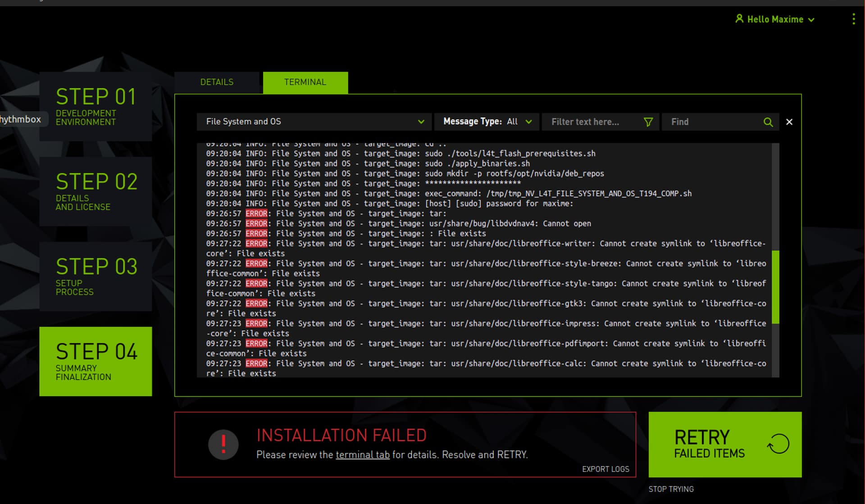Screen dimensions: 865x504
Task: Click Export Logs
Action: click(x=605, y=469)
